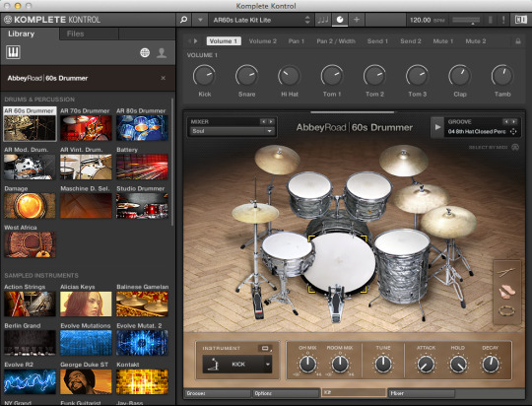The image size is (532, 406).
Task: Click the ROOM MIX knob
Action: [340, 364]
